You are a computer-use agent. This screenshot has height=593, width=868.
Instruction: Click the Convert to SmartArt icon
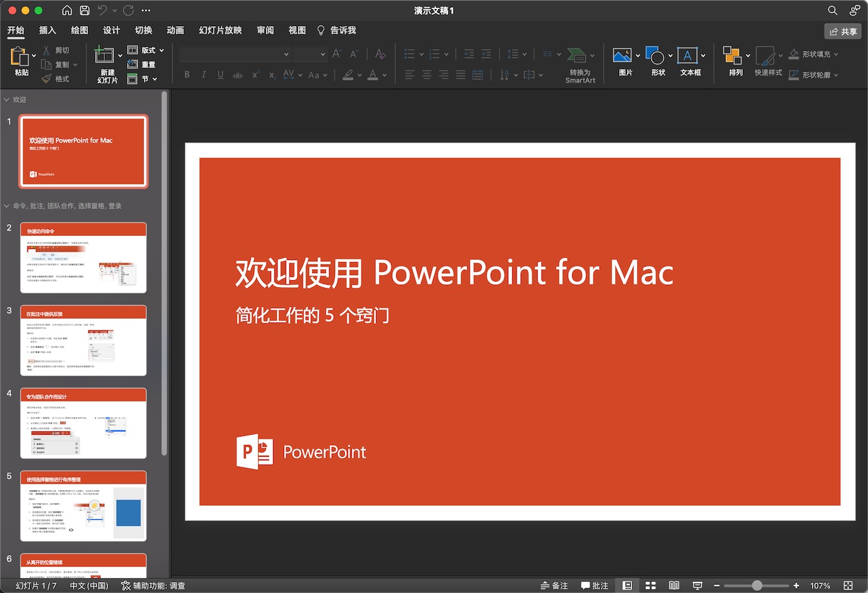(x=576, y=55)
